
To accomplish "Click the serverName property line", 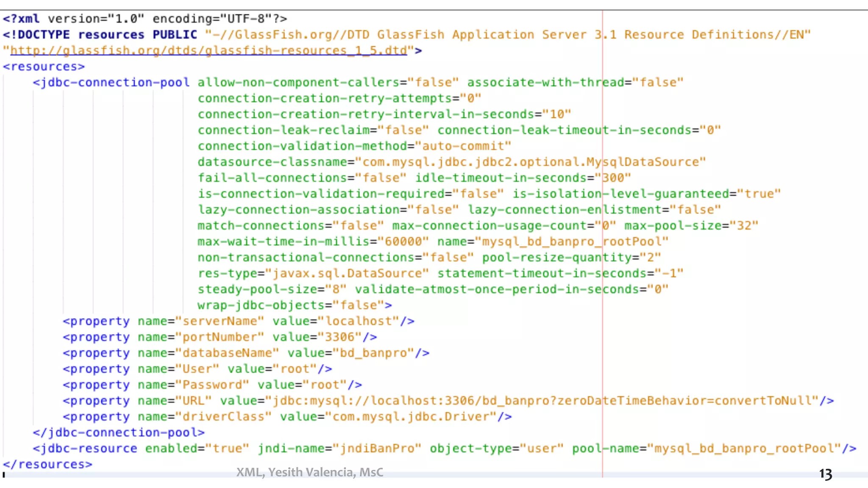I will point(239,322).
